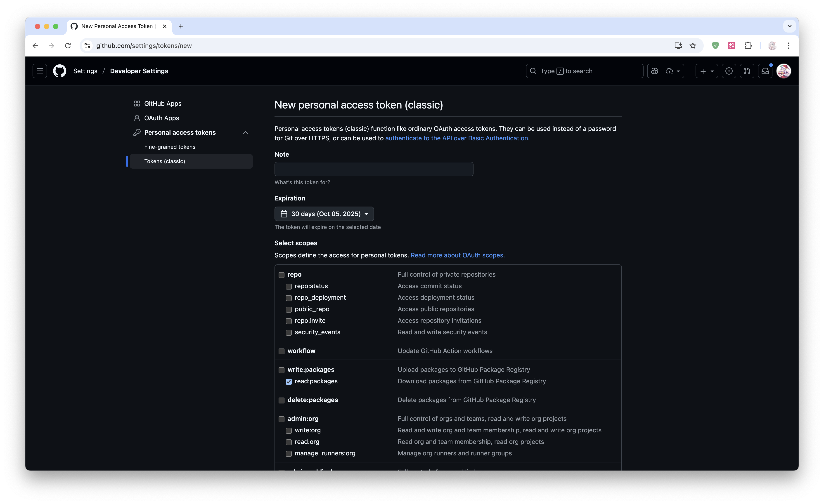Image resolution: width=824 pixels, height=504 pixels.
Task: Open the Extensions puzzle icon
Action: click(748, 45)
